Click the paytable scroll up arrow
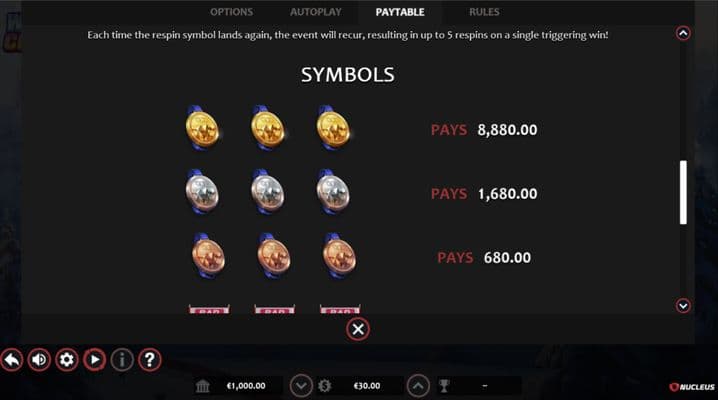Screen dimensions: 718x400 [683, 33]
